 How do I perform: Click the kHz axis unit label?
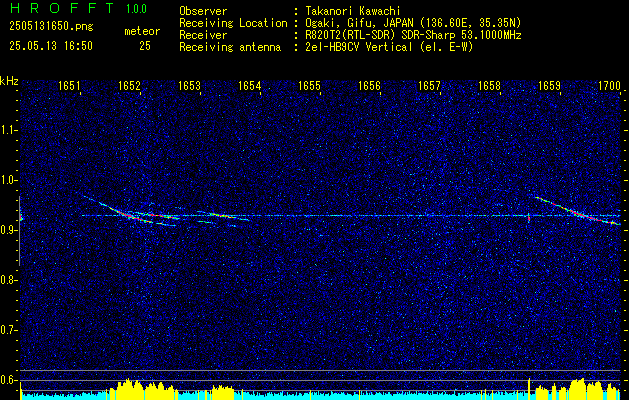click(9, 81)
